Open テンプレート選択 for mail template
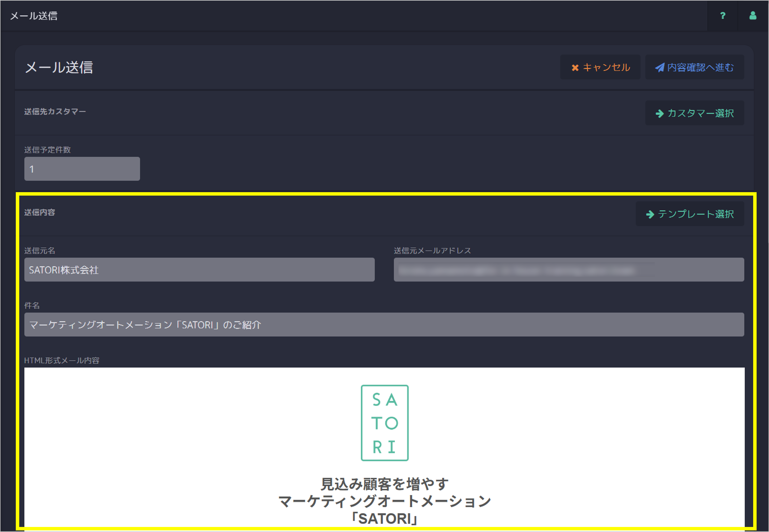The width and height of the screenshot is (769, 532). [x=696, y=214]
